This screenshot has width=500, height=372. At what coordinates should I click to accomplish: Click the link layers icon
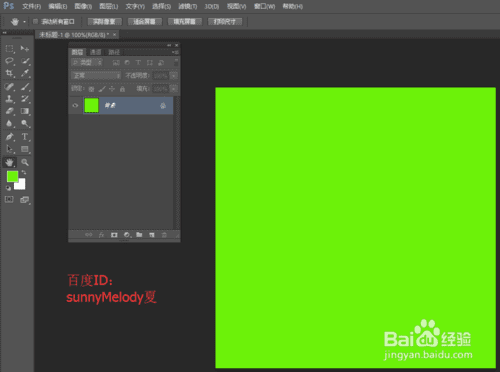point(89,235)
